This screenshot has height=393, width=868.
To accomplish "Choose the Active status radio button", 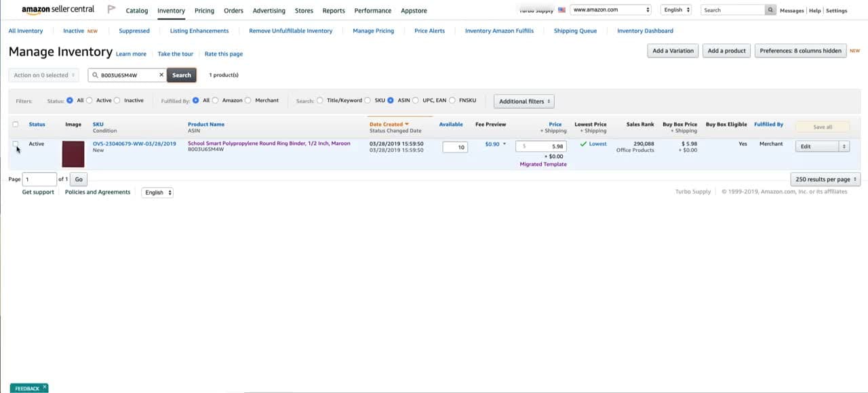I will pos(90,100).
